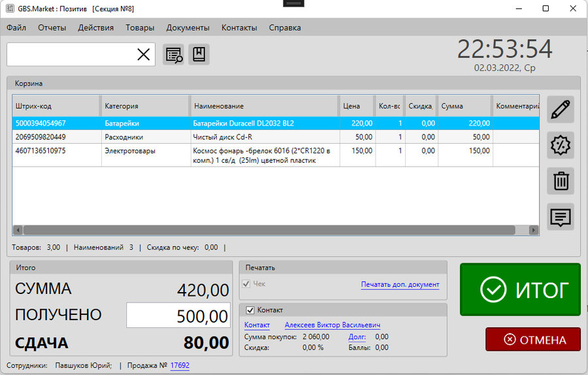
Task: Click the cart's horizontal scrollbar right arrow
Action: pos(533,230)
